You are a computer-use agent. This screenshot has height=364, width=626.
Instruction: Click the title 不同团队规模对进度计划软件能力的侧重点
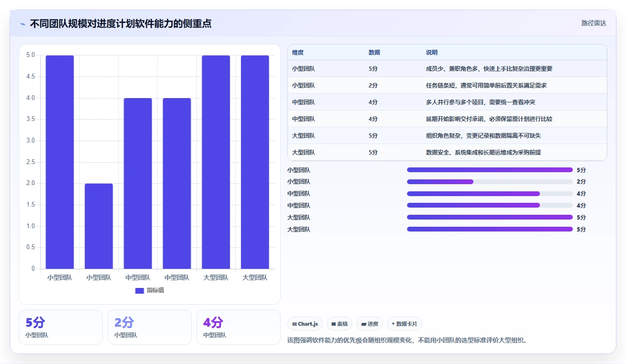(x=121, y=23)
